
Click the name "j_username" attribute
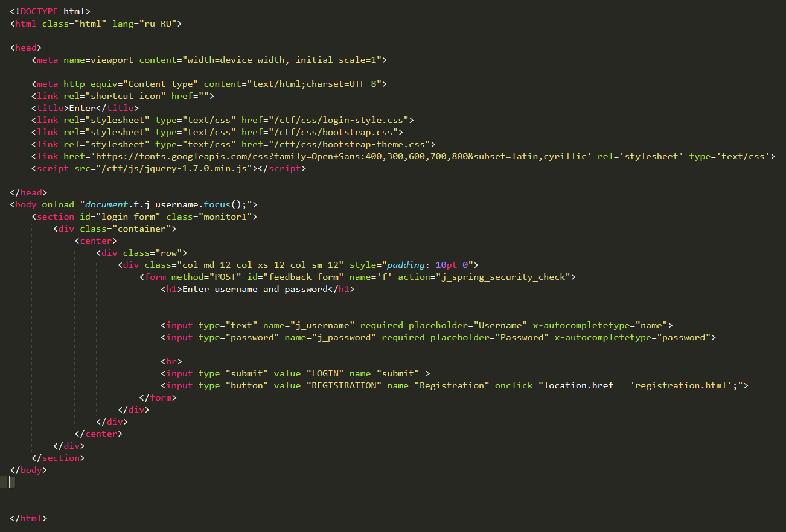pyautogui.click(x=309, y=325)
